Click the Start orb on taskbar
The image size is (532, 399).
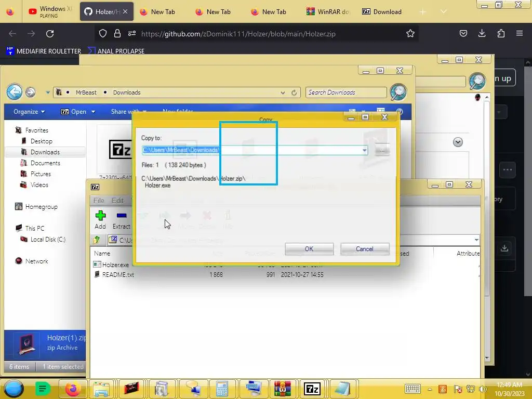pos(14,389)
